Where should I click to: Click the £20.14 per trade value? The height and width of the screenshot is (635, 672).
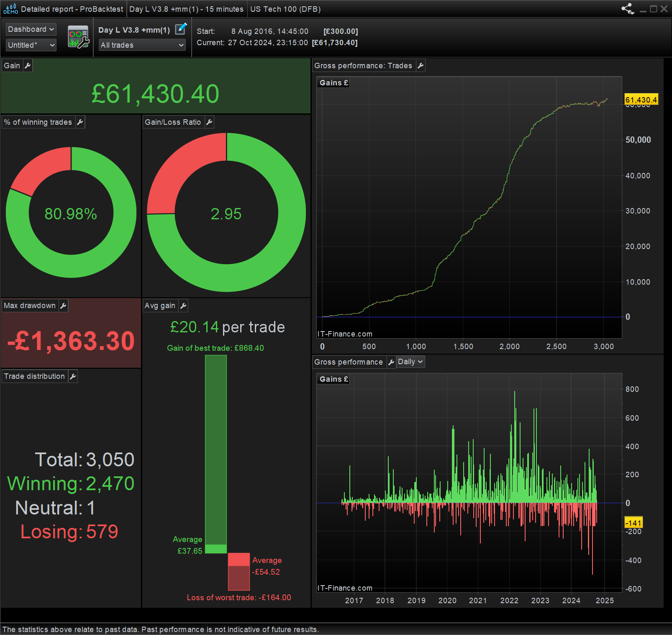(228, 327)
